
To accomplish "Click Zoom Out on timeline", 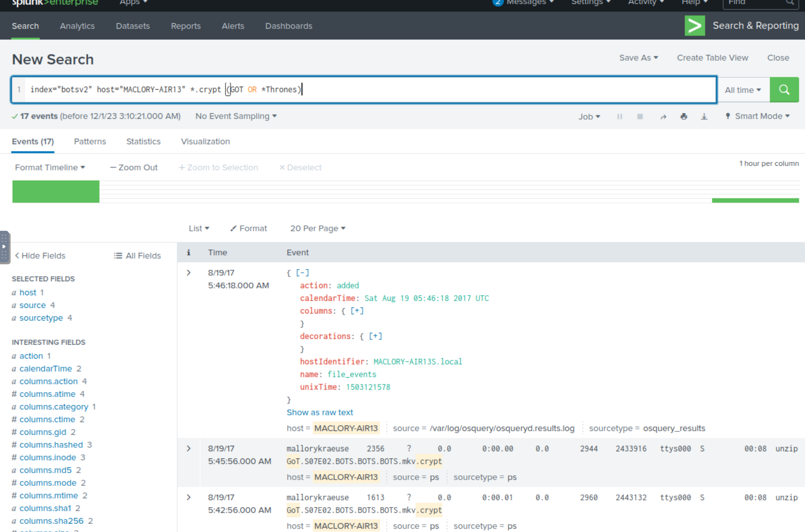I will tap(134, 167).
